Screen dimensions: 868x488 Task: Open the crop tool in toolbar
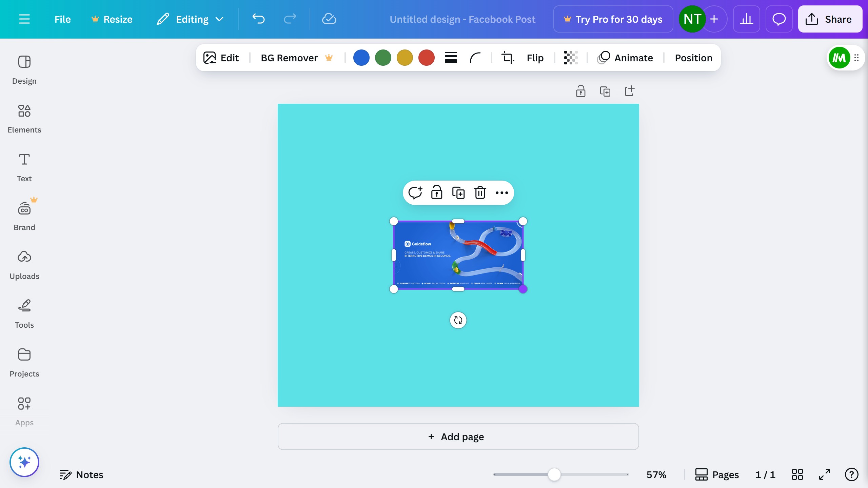[x=508, y=58]
